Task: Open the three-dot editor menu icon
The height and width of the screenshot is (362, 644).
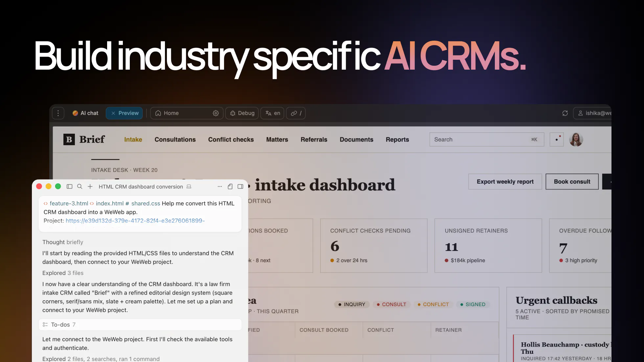Action: click(x=58, y=113)
